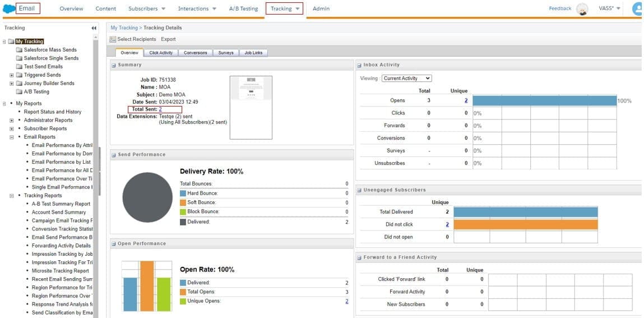Click the Total Sent count link
This screenshot has height=318, width=644.
tap(160, 109)
